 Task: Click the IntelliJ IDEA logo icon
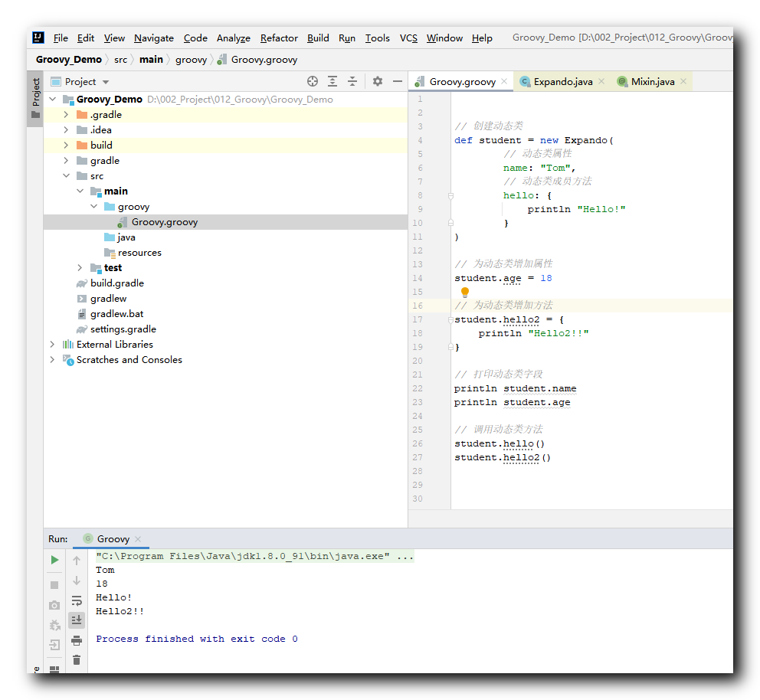(x=38, y=38)
